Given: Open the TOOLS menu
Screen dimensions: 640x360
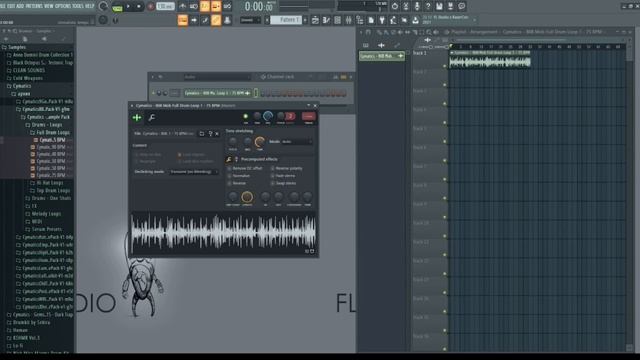Looking at the screenshot, I should [78, 6].
